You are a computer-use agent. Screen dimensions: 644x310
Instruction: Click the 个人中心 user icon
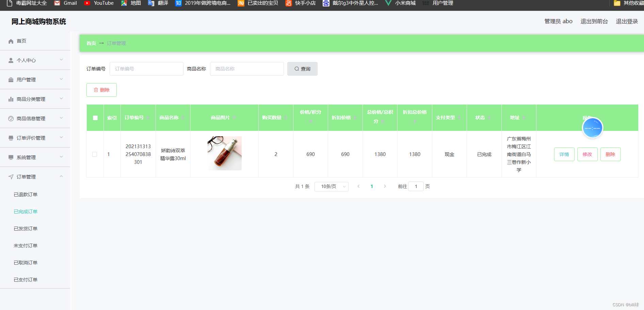pyautogui.click(x=10, y=60)
